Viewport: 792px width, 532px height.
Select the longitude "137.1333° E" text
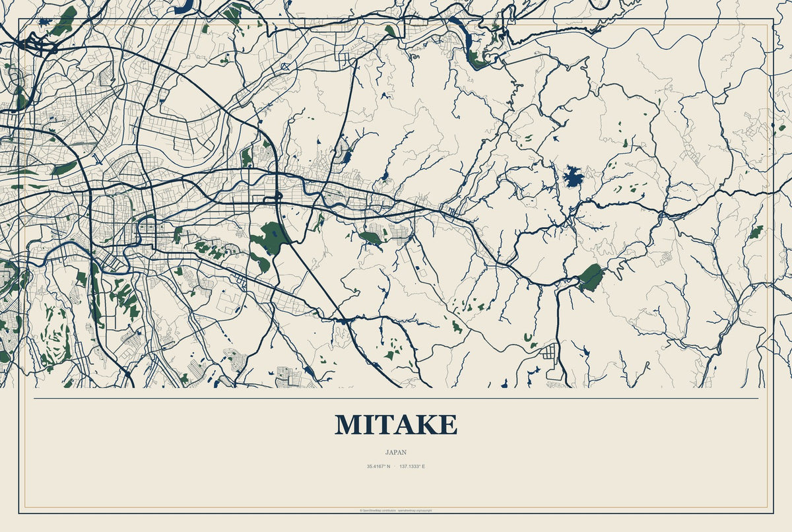tap(412, 467)
